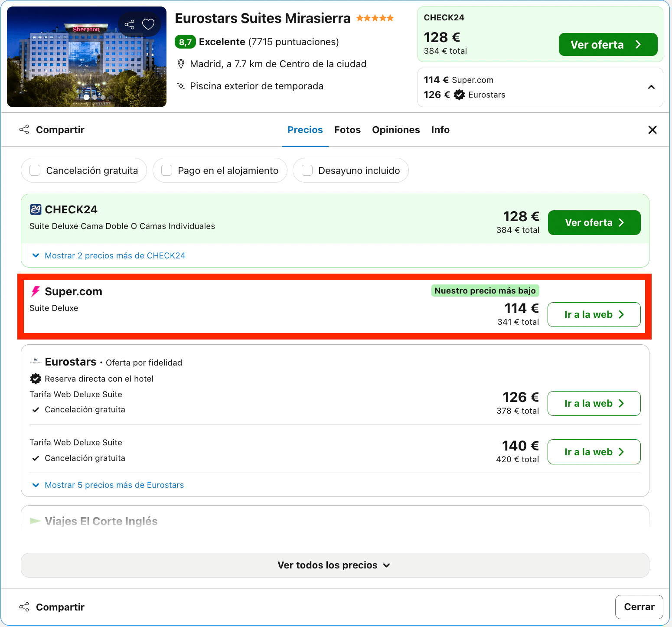Click the bottom Compartir share icon
Viewport: 672px width, 627px height.
[24, 607]
